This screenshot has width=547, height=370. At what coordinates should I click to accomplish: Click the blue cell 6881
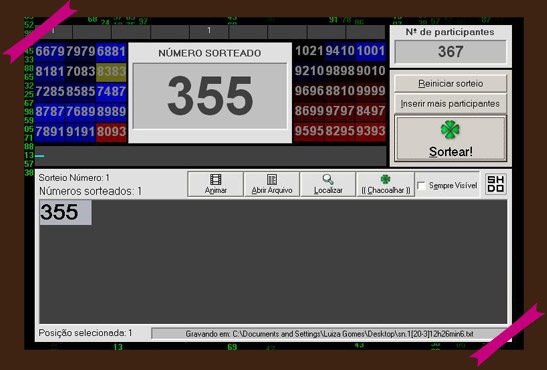coord(111,52)
